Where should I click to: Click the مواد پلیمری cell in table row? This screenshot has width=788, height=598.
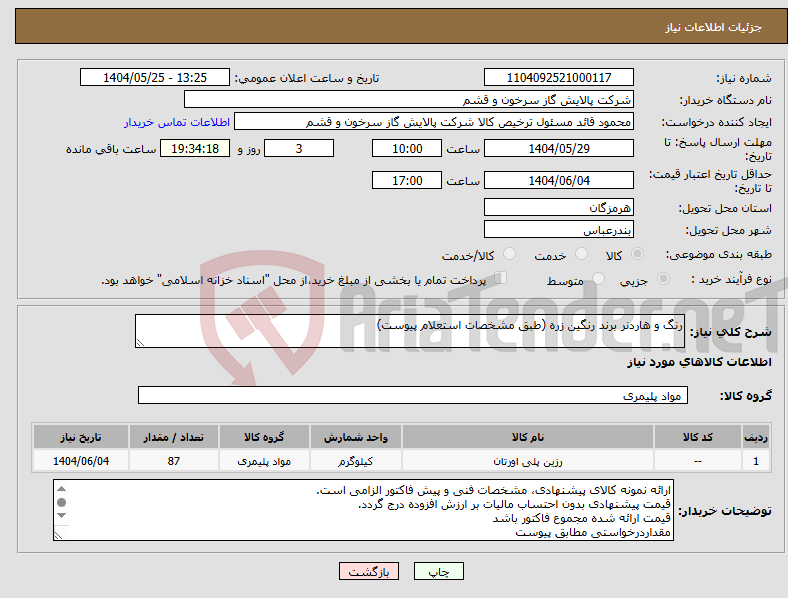coord(264,460)
